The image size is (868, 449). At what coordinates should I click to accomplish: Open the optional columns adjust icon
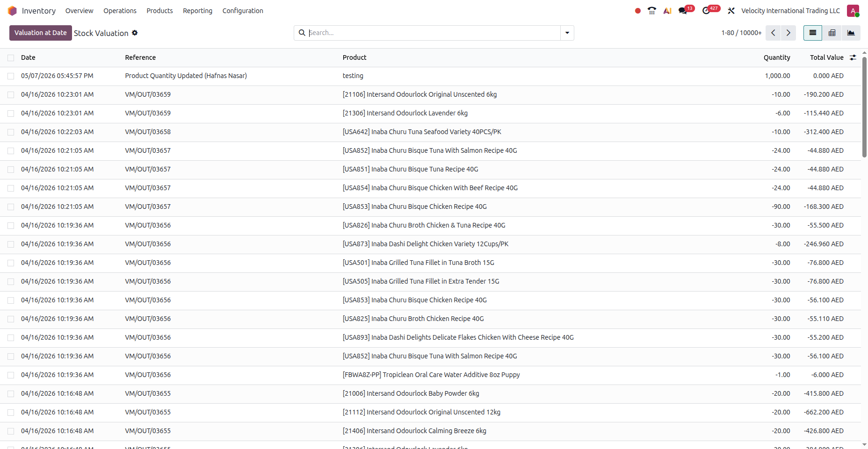(x=853, y=57)
